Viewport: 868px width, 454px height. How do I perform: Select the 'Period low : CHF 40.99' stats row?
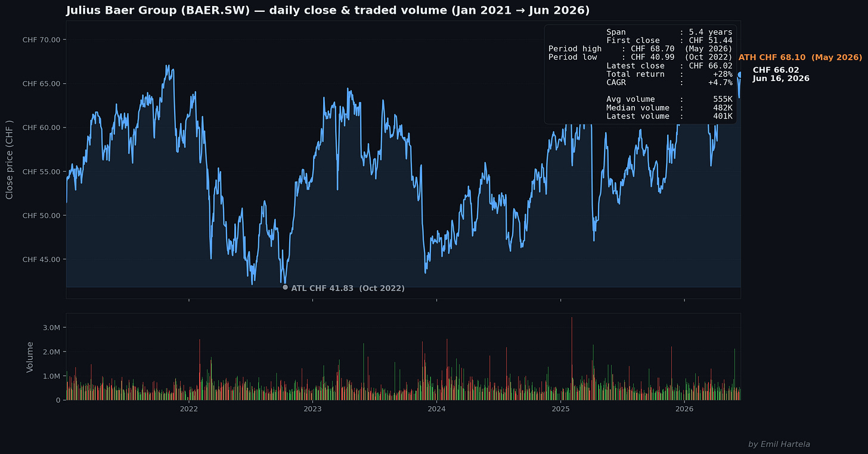coord(640,57)
